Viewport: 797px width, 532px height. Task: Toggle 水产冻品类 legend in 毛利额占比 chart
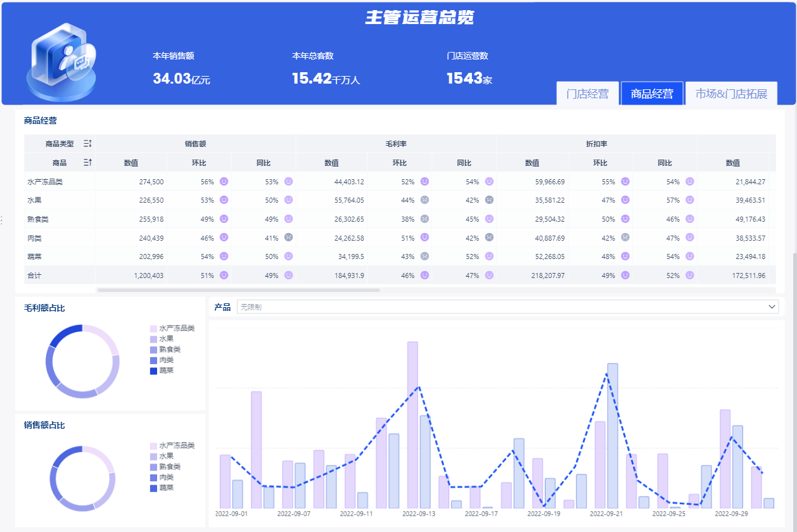172,329
